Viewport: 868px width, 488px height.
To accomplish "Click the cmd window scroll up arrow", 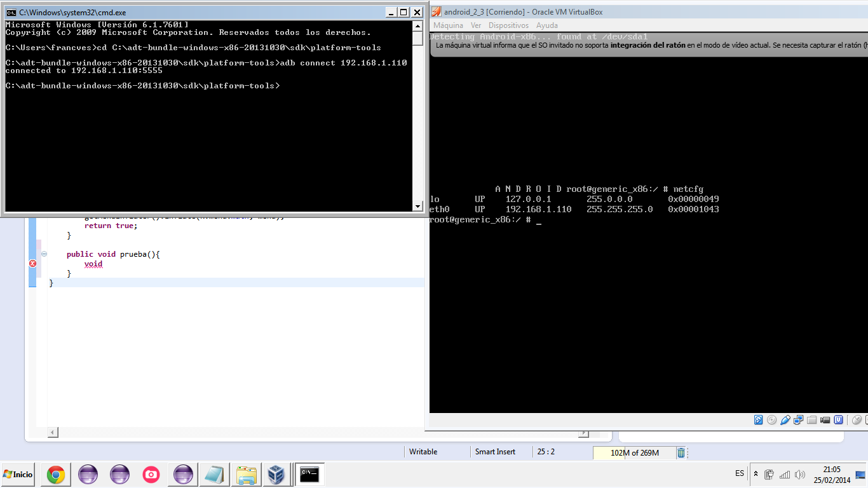I will (x=417, y=26).
